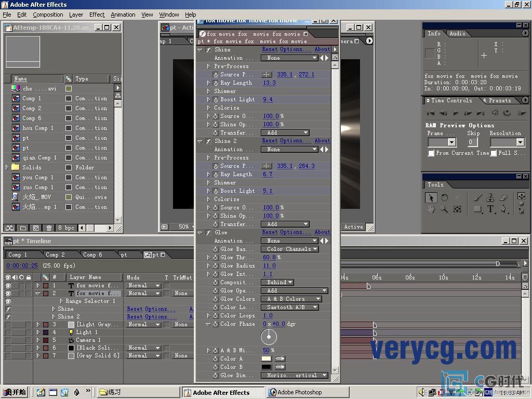Expand the Solids folder in Project window
The width and height of the screenshot is (532, 399).
(7, 167)
